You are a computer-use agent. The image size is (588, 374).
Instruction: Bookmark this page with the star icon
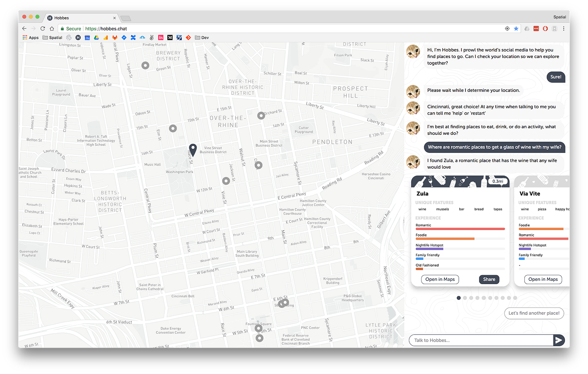(516, 29)
